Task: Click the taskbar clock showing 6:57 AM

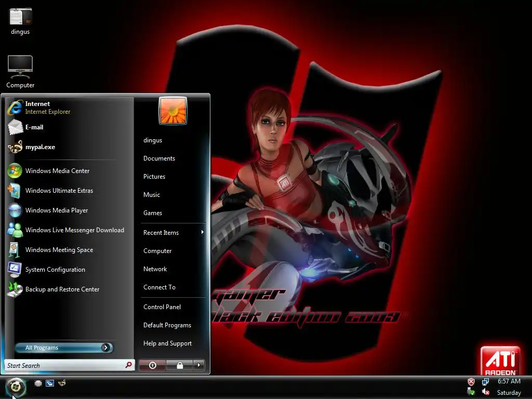Action: click(x=509, y=381)
